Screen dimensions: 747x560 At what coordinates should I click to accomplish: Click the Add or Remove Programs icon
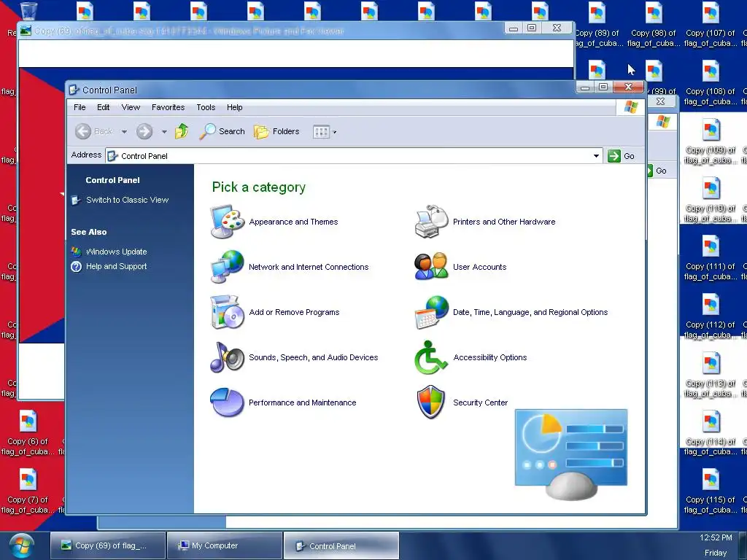pyautogui.click(x=228, y=312)
